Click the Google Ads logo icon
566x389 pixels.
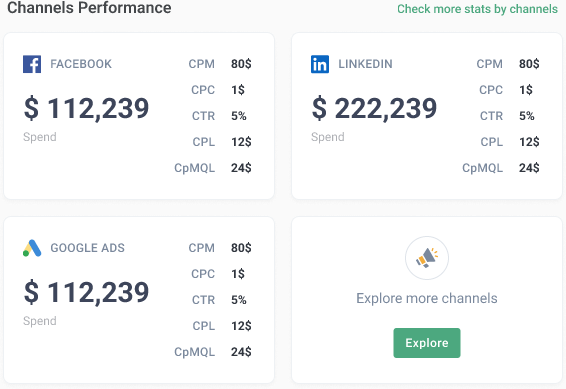coord(32,248)
